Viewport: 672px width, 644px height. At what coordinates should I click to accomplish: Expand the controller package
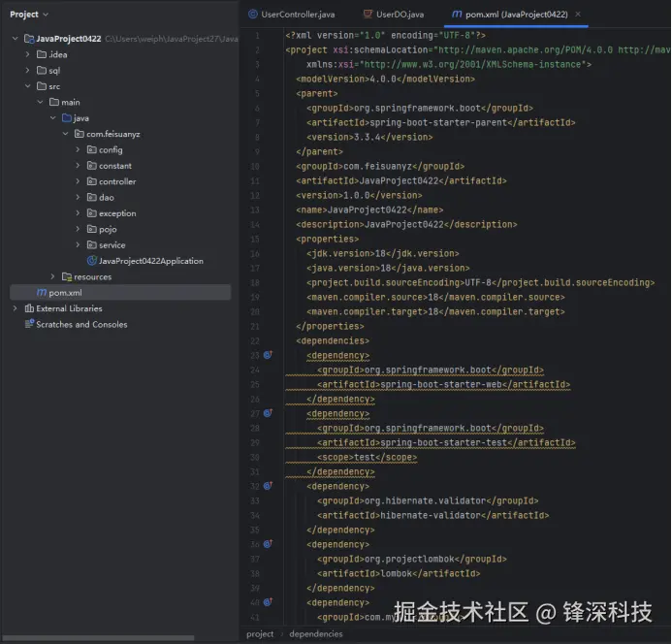(x=78, y=181)
